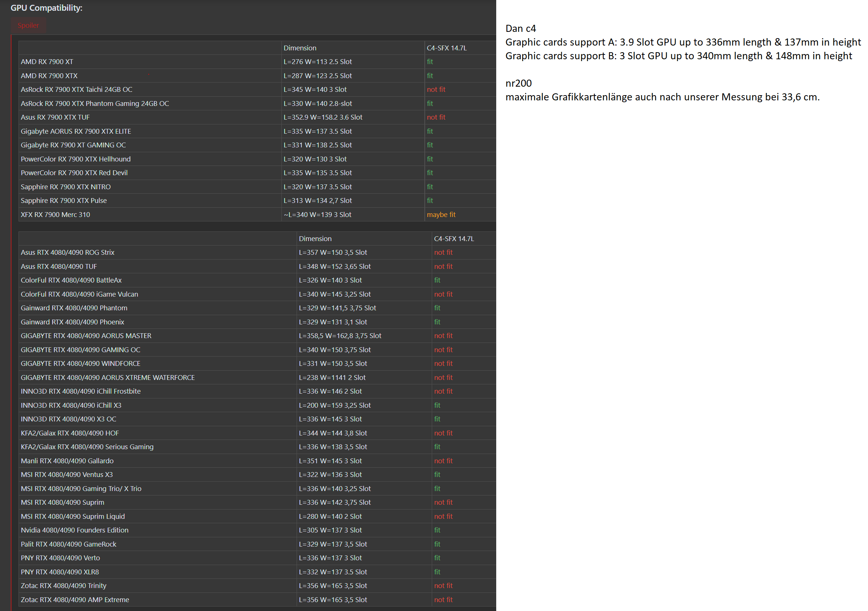Select Zotac RTX 4080/4090 AMP Extreme row
The width and height of the screenshot is (868, 611).
75,600
